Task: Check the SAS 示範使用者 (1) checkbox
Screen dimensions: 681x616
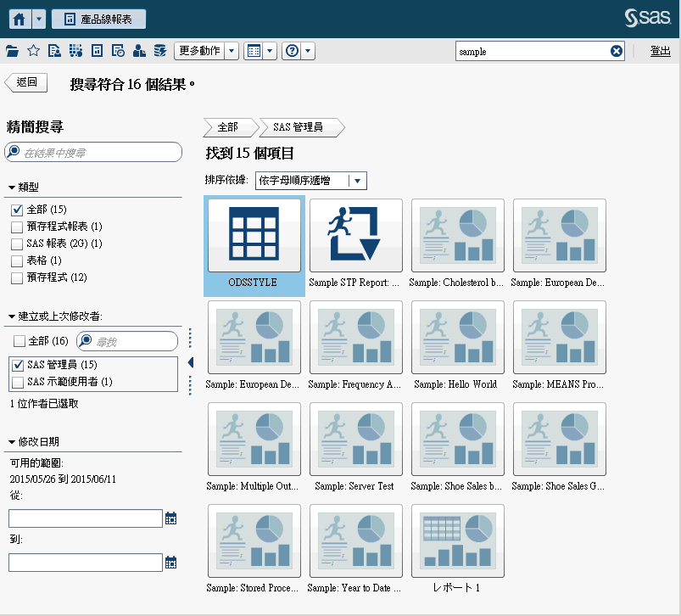Action: (17, 382)
